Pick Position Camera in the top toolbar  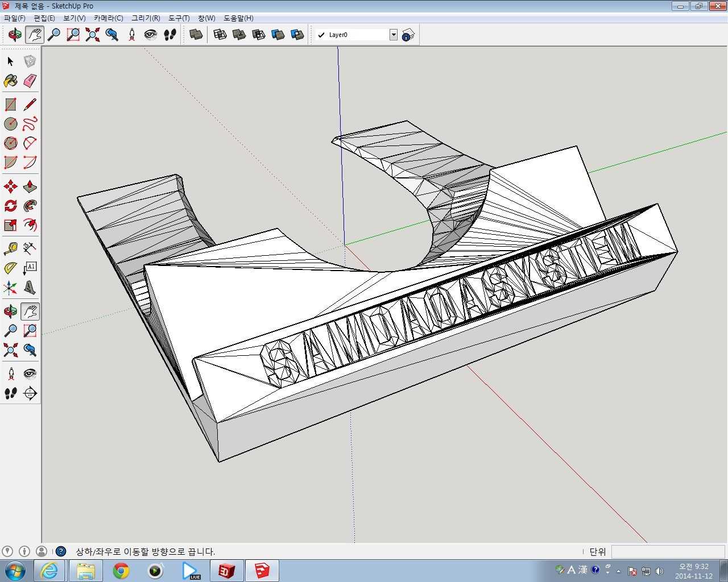tap(131, 35)
